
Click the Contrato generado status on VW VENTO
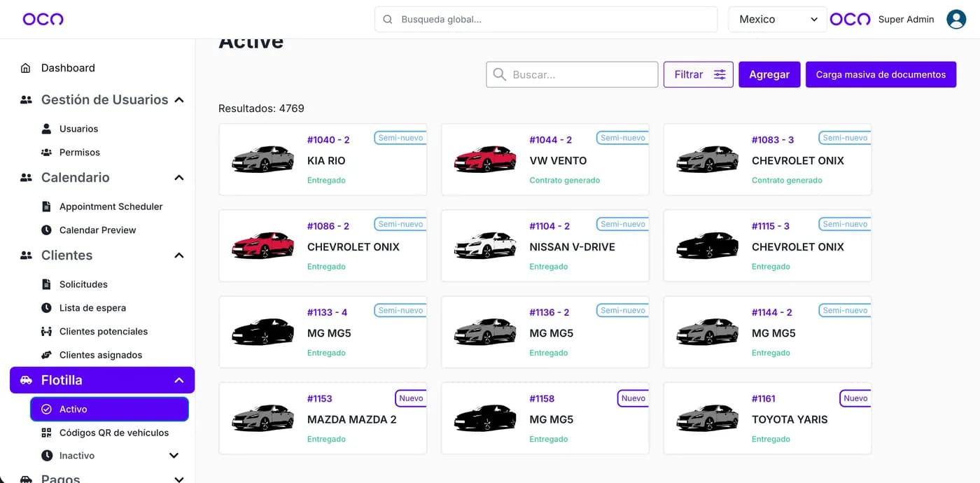(x=565, y=180)
